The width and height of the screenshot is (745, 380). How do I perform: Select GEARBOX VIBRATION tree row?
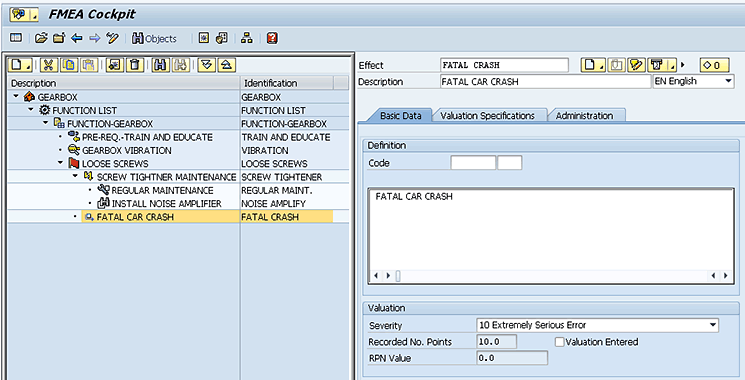[127, 150]
